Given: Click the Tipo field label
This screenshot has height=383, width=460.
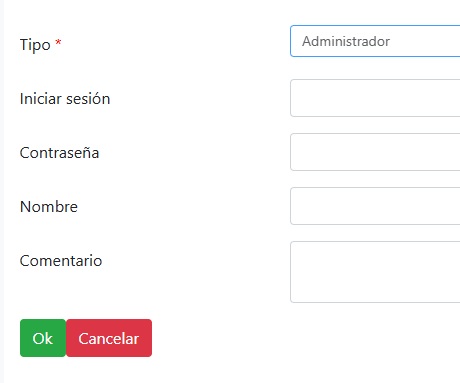Looking at the screenshot, I should (35, 45).
